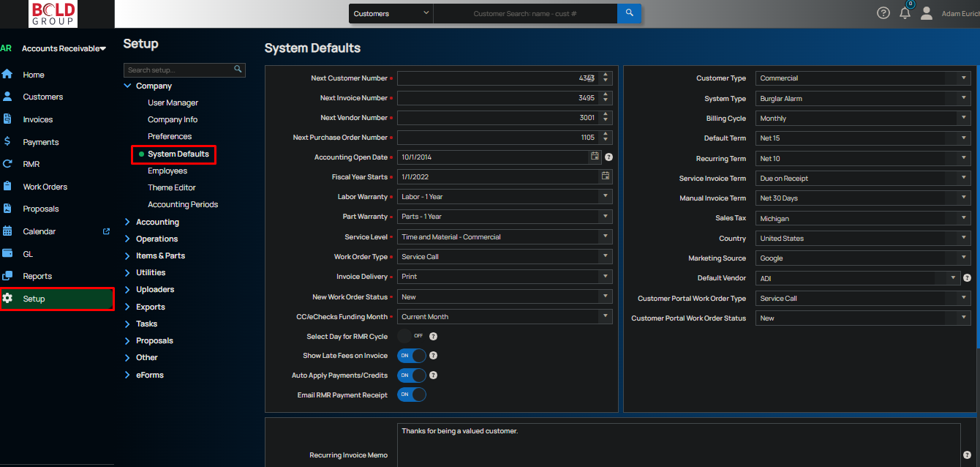Click help icon next to Default Vendor
Screen dimensions: 980x467
click(967, 278)
